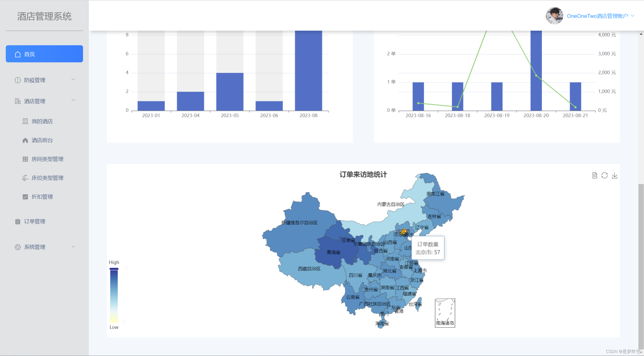Click the 酒店管理 building icon

18,101
